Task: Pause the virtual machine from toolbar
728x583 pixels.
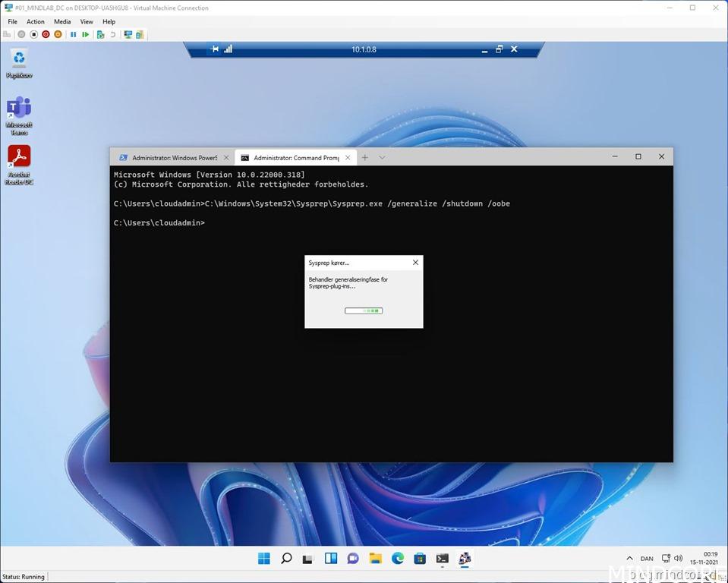Action: click(x=73, y=34)
